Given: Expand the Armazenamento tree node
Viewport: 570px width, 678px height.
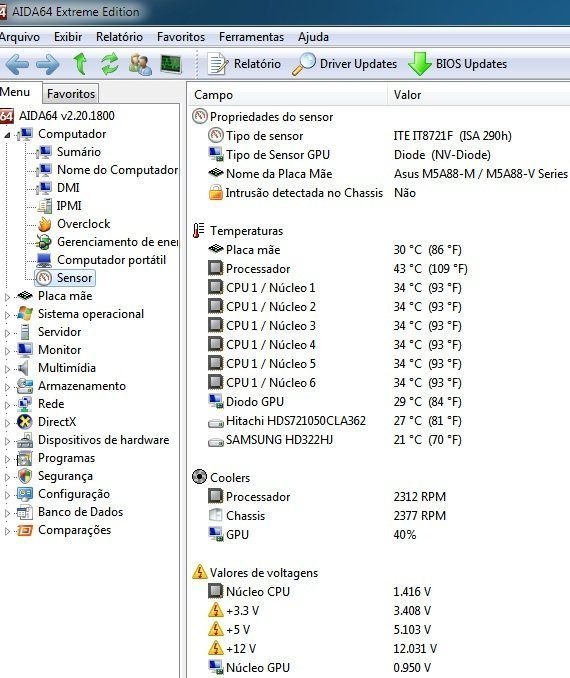Looking at the screenshot, I should click(7, 387).
